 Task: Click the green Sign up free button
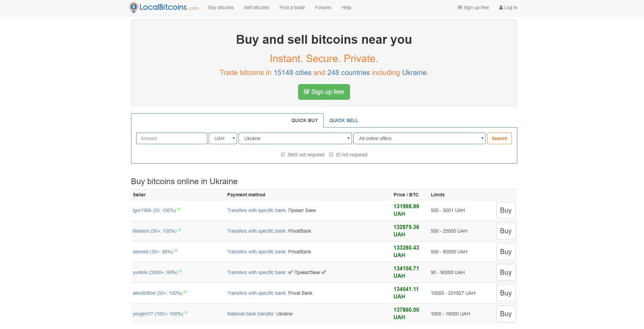[324, 92]
